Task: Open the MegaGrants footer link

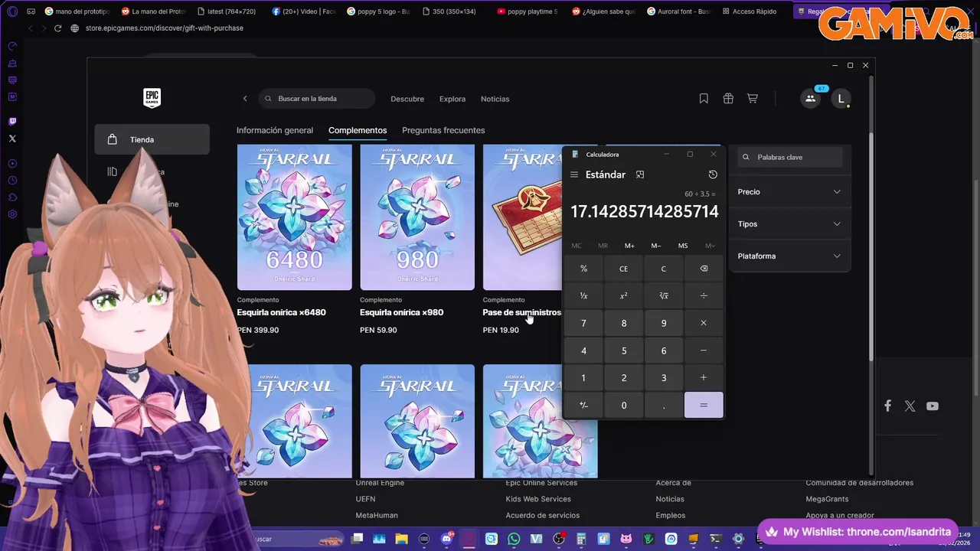Action: coord(827,499)
